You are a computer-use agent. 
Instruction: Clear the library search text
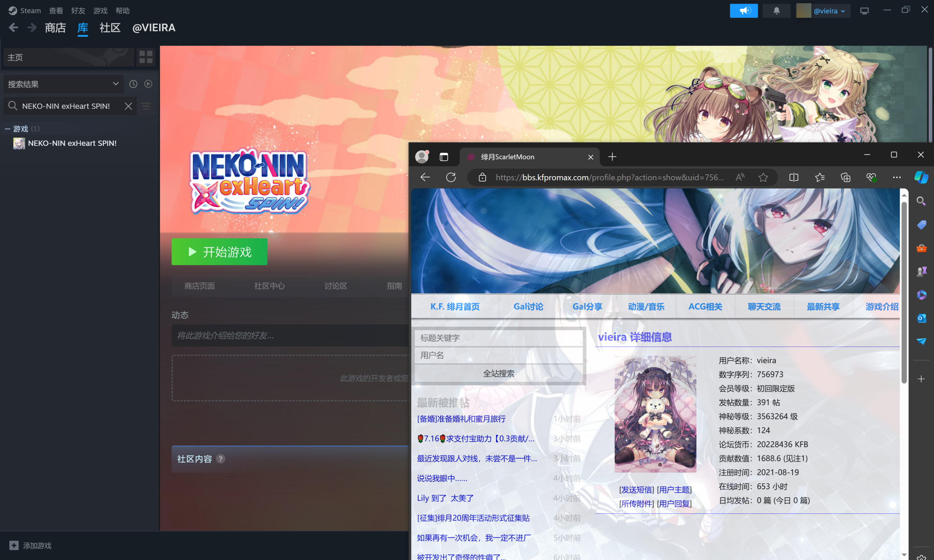(128, 106)
